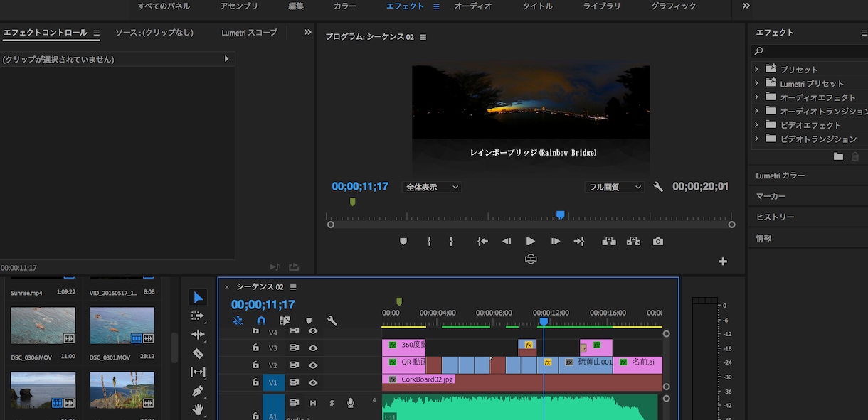Expand the オーディオトランジション folder
Viewport: 868px width, 420px height.
(x=756, y=111)
